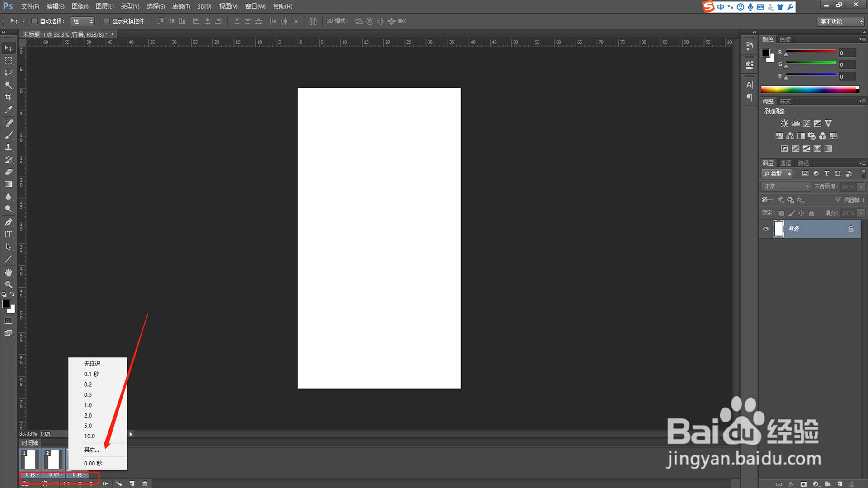Select the Horizontal Type tool
Screen dimensions: 868x488
point(9,234)
